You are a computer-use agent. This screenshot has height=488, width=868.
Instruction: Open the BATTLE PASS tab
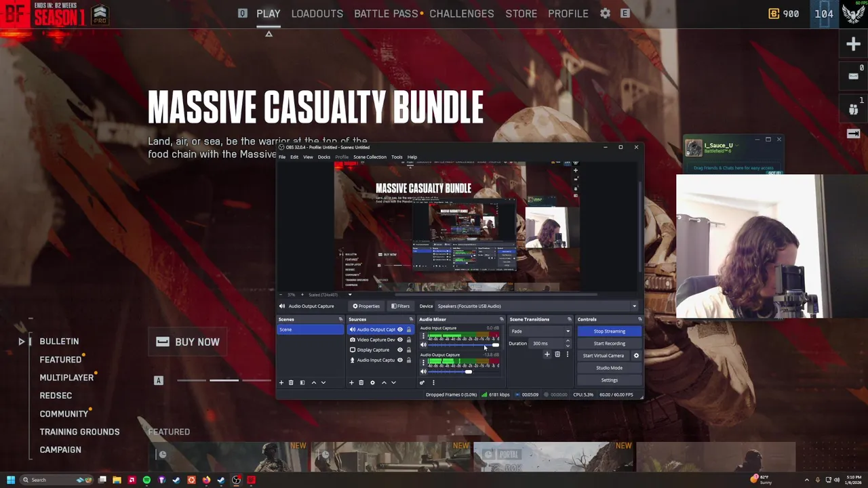click(386, 14)
